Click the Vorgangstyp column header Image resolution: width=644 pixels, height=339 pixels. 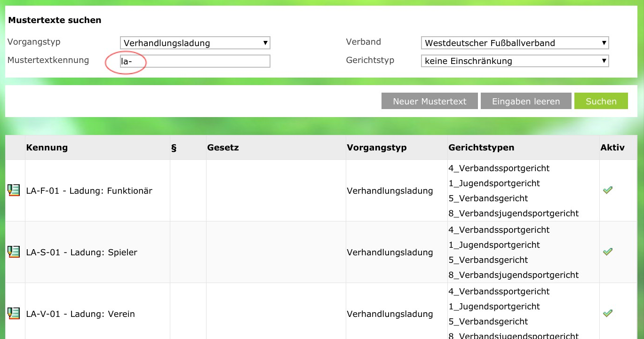click(376, 148)
